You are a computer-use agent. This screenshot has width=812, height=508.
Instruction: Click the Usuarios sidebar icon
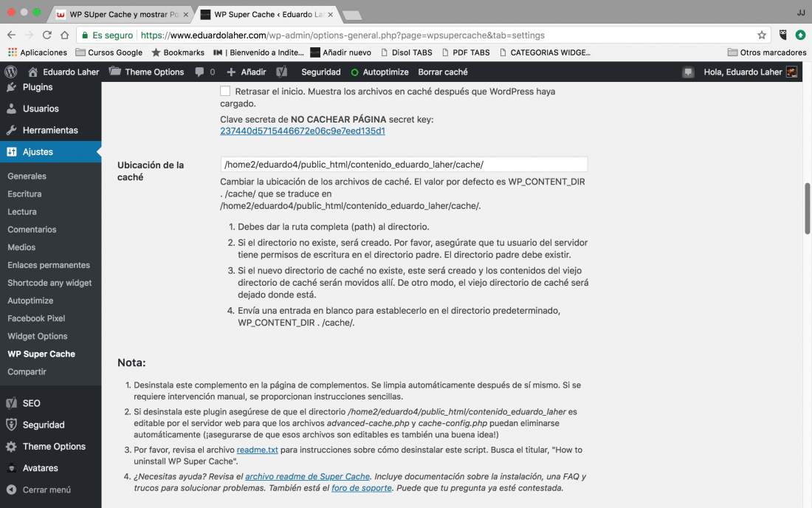(x=11, y=109)
